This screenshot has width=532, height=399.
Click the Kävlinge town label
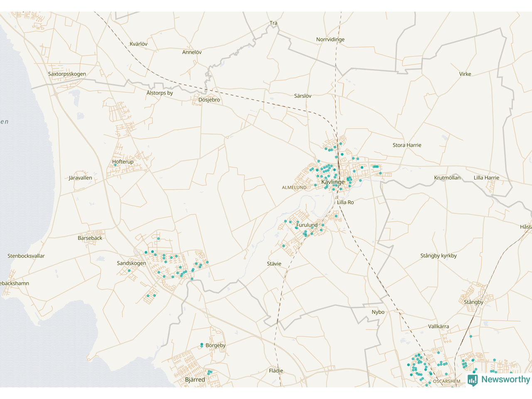coord(332,182)
